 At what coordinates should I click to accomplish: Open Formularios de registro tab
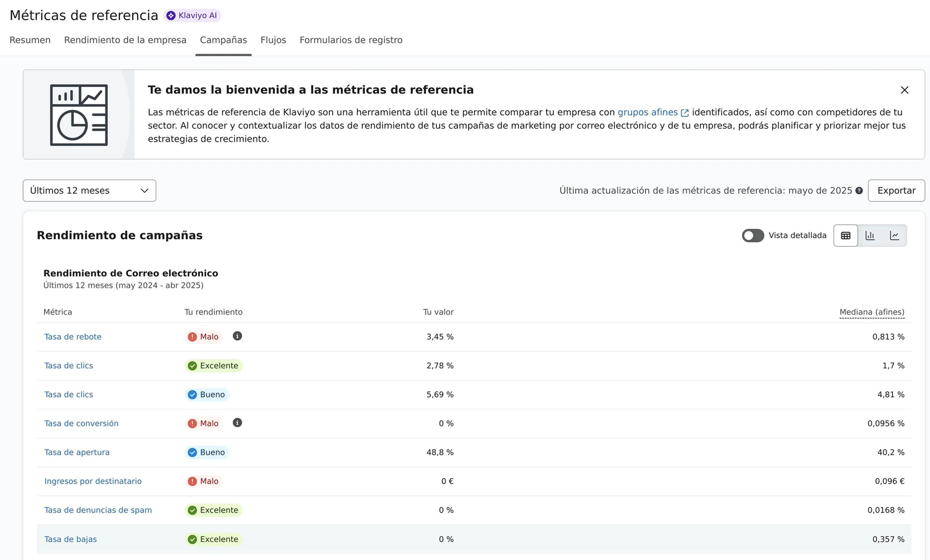coord(351,40)
